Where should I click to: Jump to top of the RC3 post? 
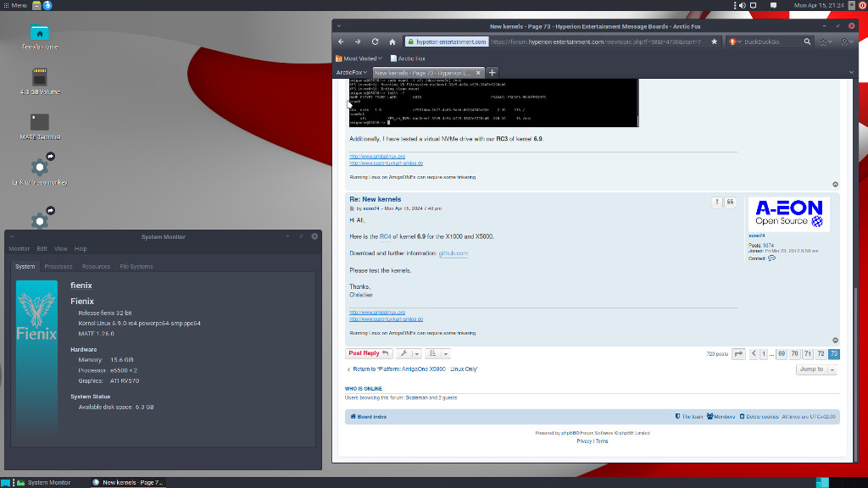835,184
